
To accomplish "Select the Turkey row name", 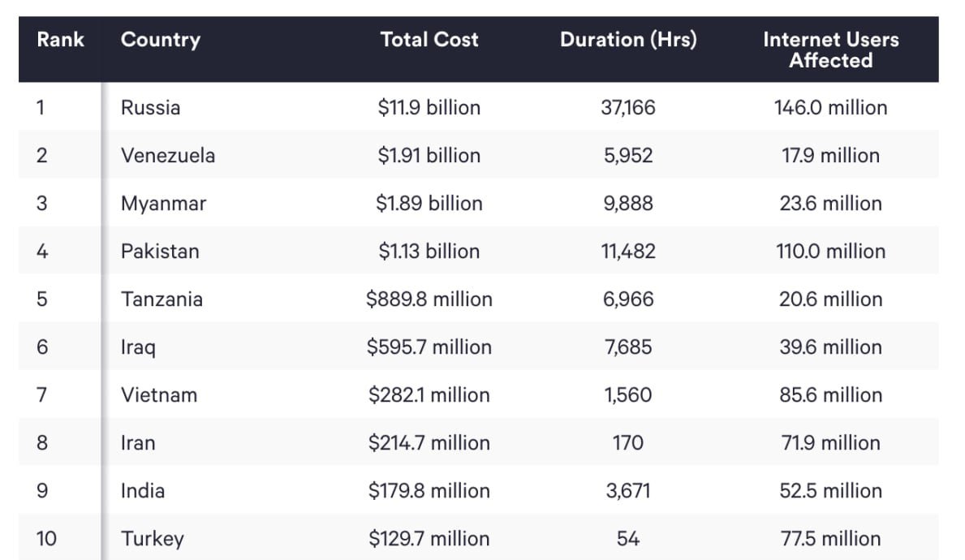I will pyautogui.click(x=152, y=539).
